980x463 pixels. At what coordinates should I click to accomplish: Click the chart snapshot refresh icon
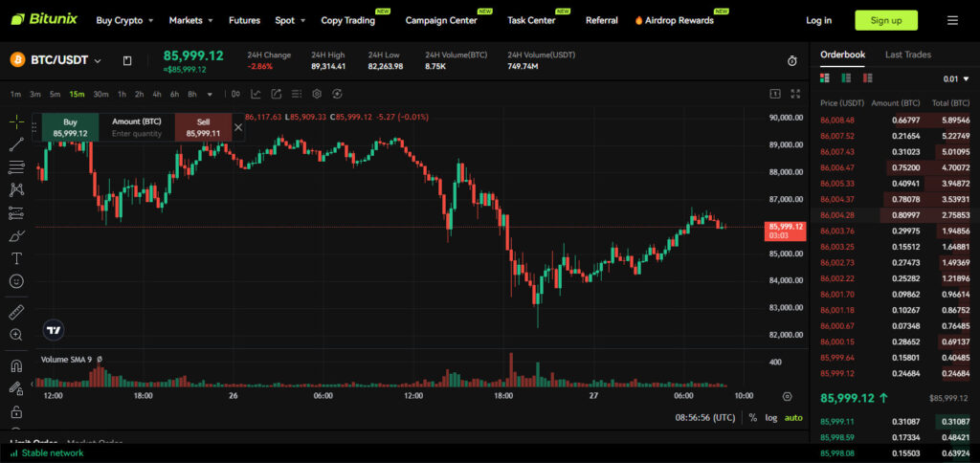(x=337, y=94)
